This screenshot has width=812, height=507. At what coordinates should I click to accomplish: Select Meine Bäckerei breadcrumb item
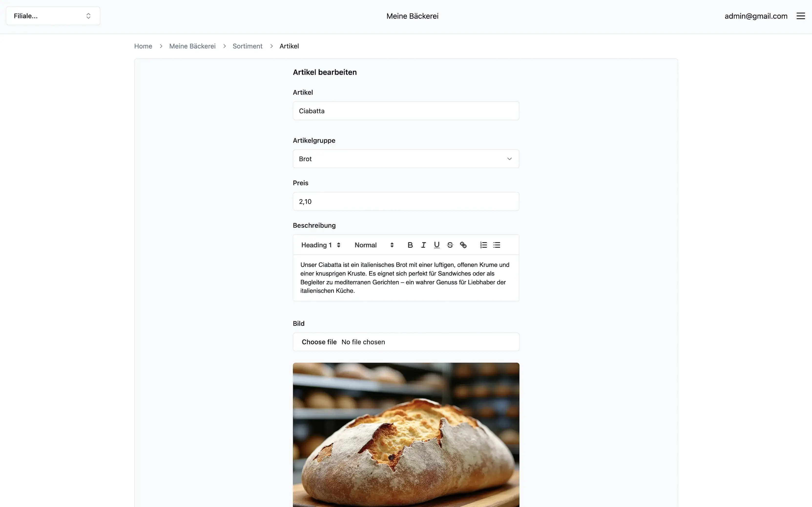192,46
